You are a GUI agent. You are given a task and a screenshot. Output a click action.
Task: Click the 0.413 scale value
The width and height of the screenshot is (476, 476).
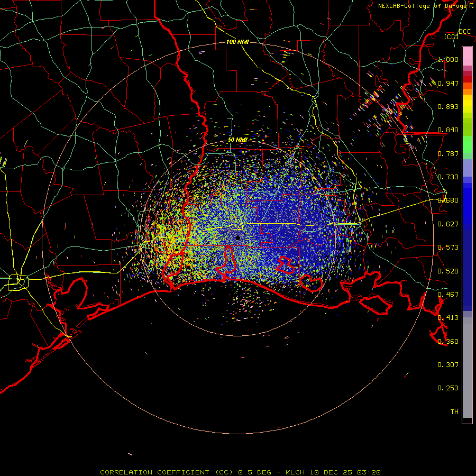[448, 318]
